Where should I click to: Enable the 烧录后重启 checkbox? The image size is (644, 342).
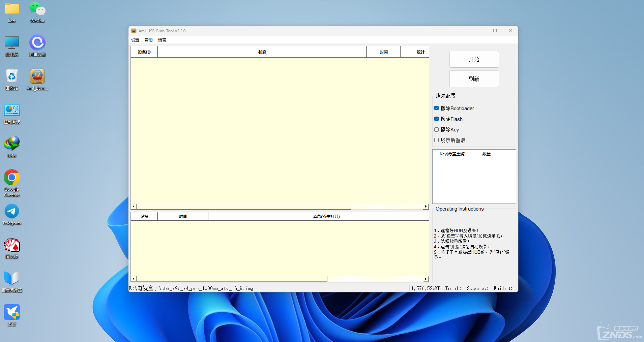click(x=436, y=140)
